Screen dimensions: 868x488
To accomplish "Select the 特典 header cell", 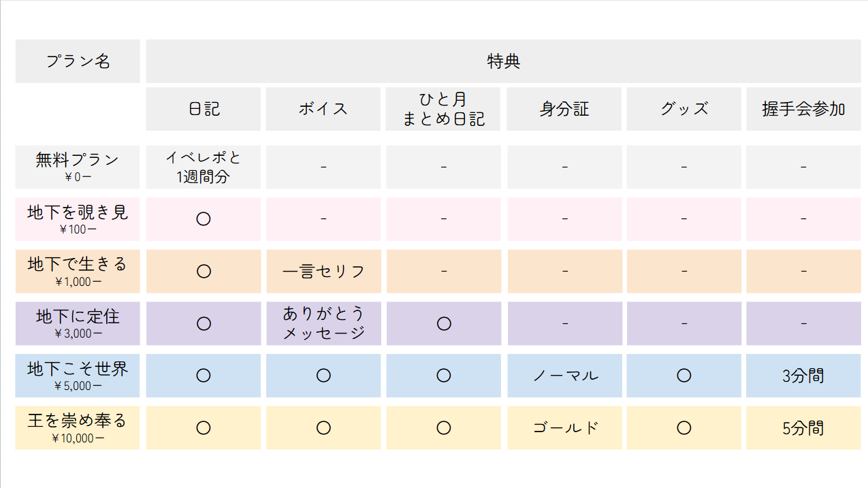I will (504, 61).
